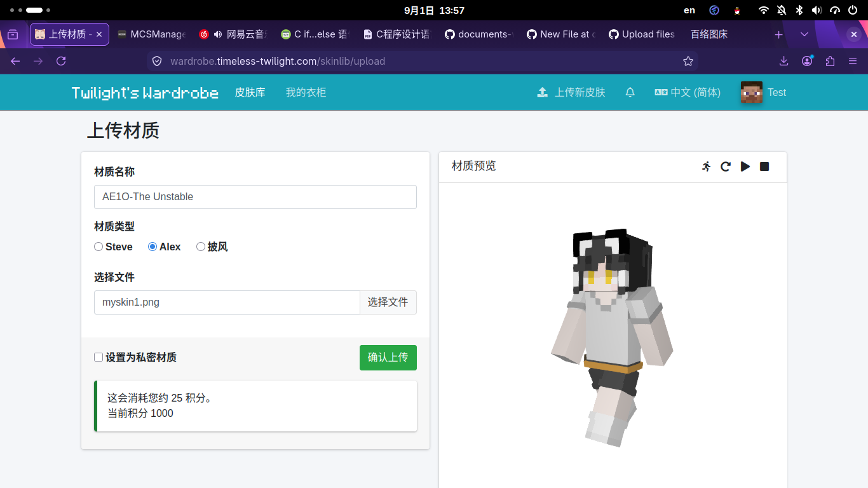
Task: Expand the list all tabs chevron
Action: 804,34
